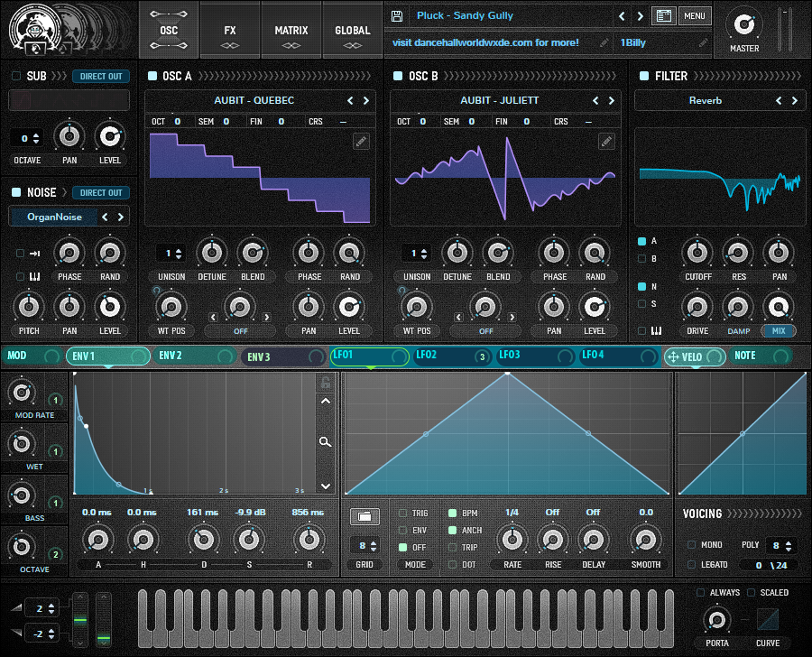
Task: Enable the SUB oscillator checkbox
Action: pyautogui.click(x=16, y=77)
